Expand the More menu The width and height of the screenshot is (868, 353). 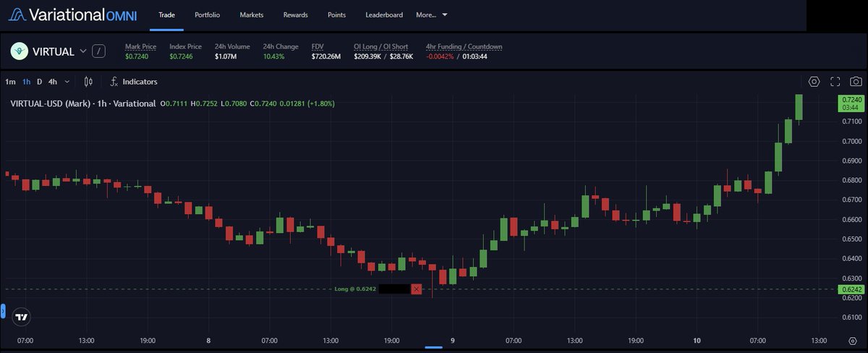(432, 14)
